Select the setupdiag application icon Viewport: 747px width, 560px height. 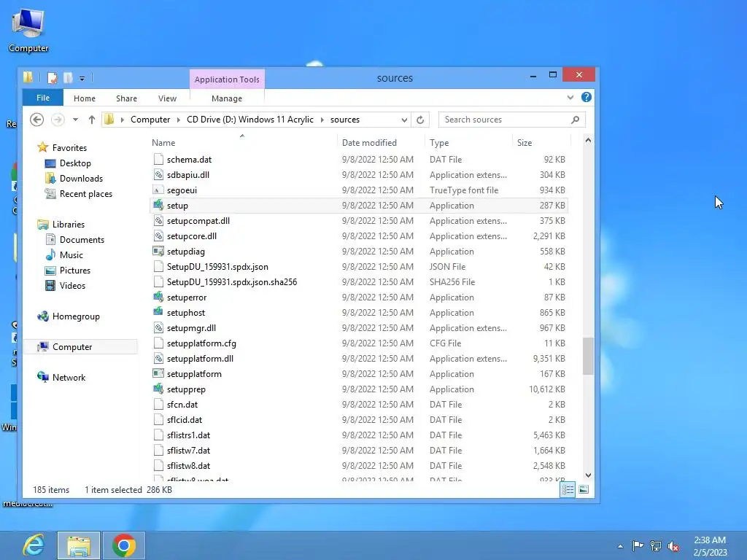click(158, 251)
